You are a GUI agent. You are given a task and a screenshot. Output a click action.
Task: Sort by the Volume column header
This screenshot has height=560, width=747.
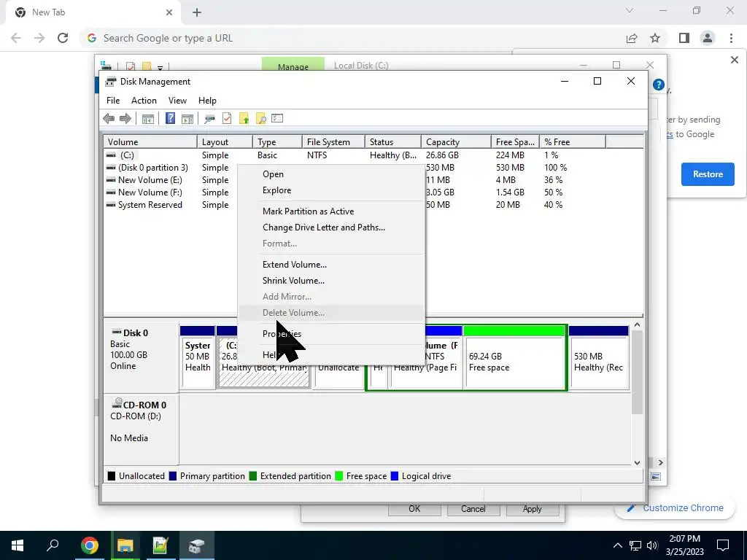pyautogui.click(x=150, y=142)
